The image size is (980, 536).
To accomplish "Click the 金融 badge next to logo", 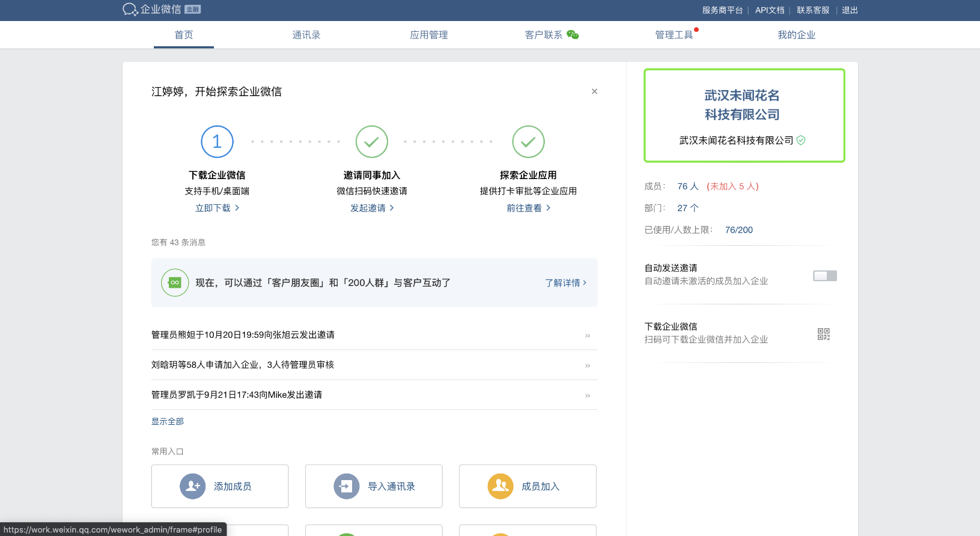I will [x=192, y=9].
